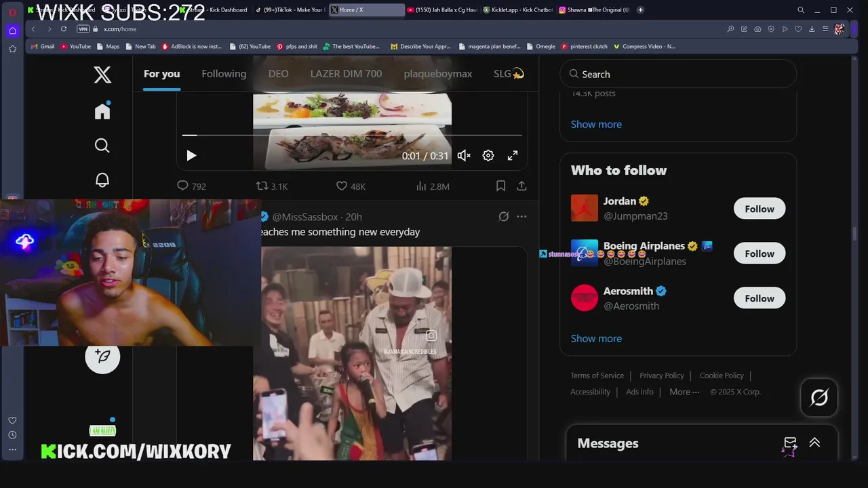Share the food video post
This screenshot has height=488, width=868.
coord(521,186)
